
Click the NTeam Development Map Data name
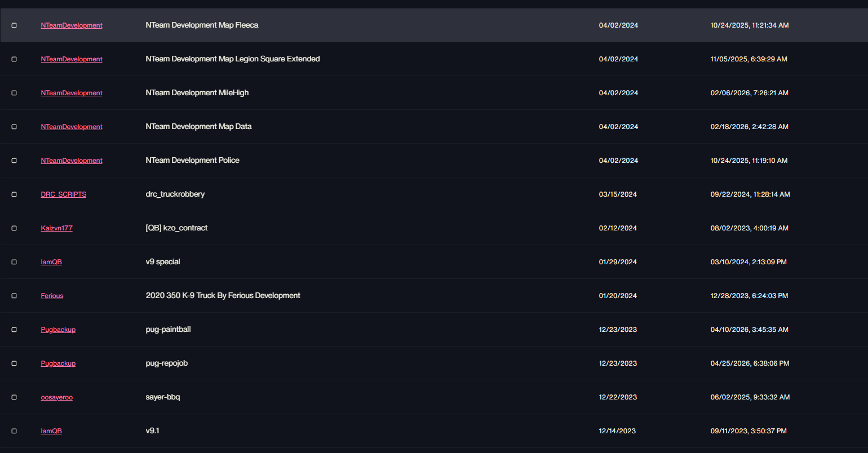(198, 127)
